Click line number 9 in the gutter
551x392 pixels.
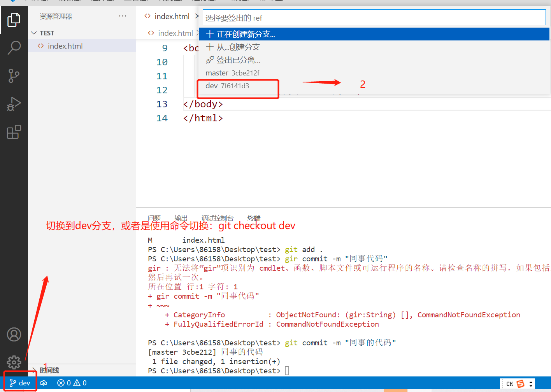pos(165,48)
